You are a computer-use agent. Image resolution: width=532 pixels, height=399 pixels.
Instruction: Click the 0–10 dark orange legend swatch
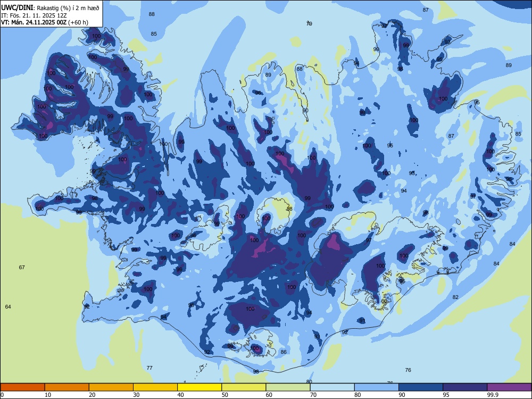[22, 387]
